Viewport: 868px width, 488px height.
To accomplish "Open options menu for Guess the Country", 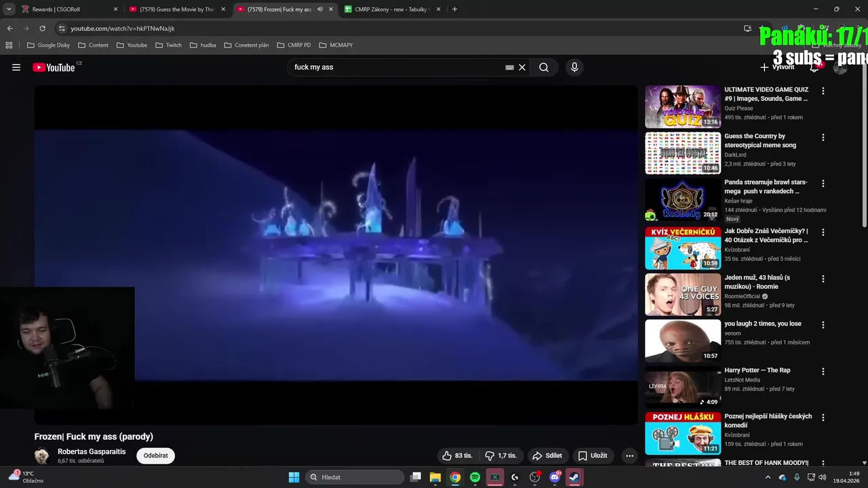I will pos(823,138).
